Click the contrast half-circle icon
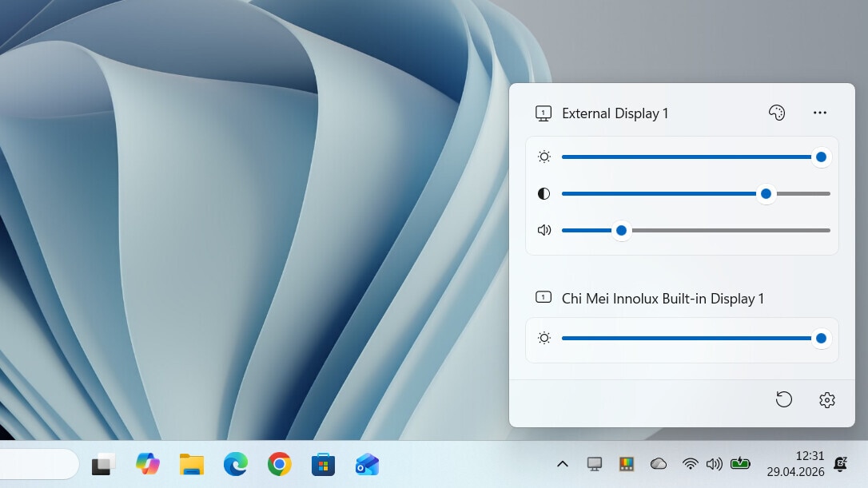 [x=543, y=193]
